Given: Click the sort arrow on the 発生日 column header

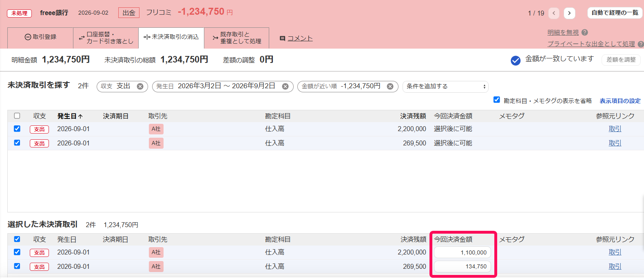Looking at the screenshot, I should click(x=80, y=116).
